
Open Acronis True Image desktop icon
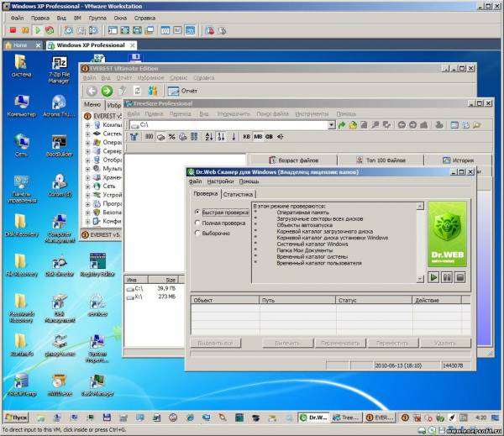[x=59, y=106]
